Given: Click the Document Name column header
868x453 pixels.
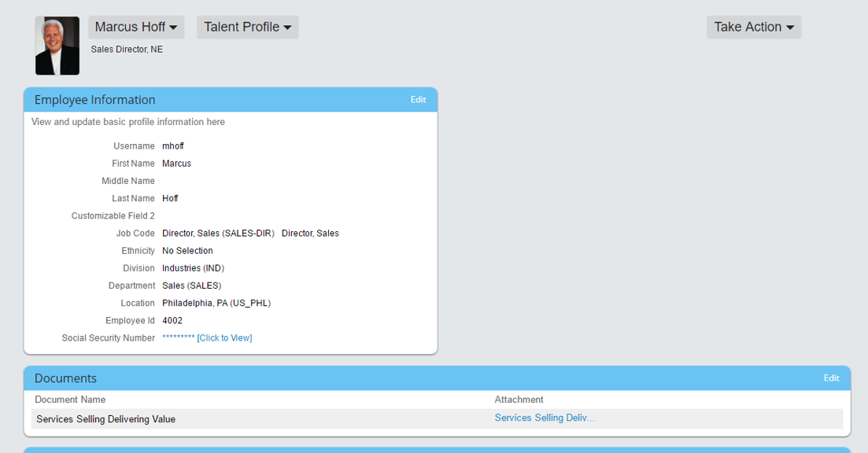Looking at the screenshot, I should (70, 399).
